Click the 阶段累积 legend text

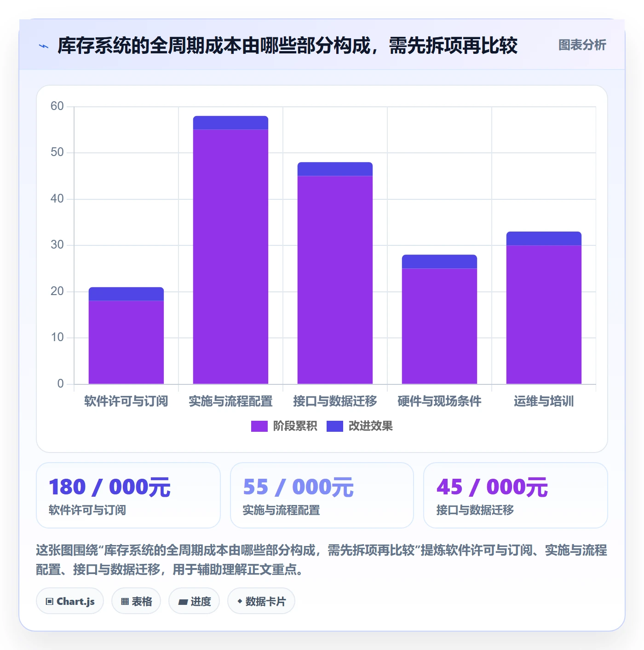click(x=295, y=426)
